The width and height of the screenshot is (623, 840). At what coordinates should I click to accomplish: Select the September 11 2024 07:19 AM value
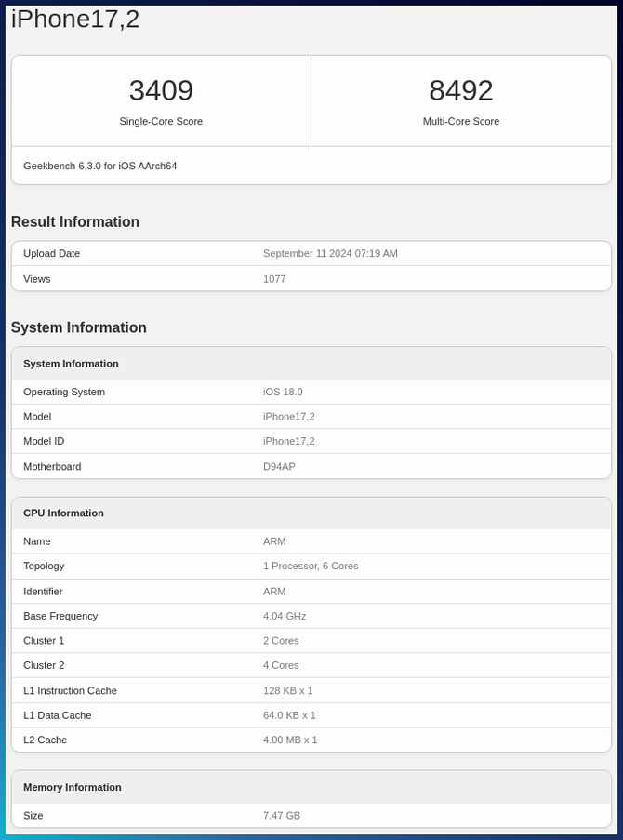(330, 253)
